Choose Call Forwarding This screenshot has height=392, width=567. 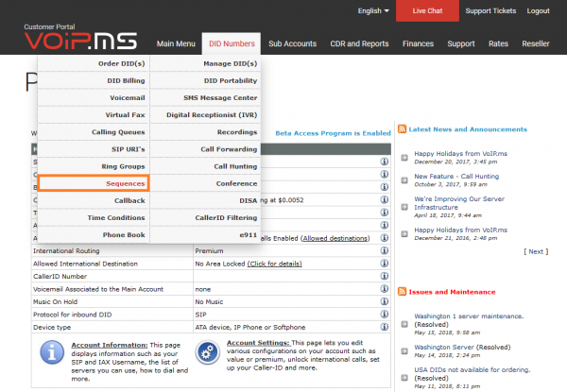coord(205,149)
